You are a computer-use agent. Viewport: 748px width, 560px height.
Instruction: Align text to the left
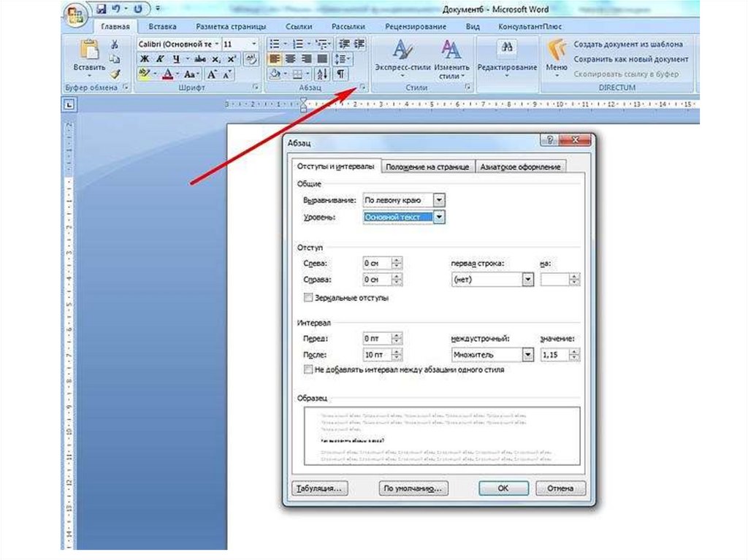[x=275, y=58]
